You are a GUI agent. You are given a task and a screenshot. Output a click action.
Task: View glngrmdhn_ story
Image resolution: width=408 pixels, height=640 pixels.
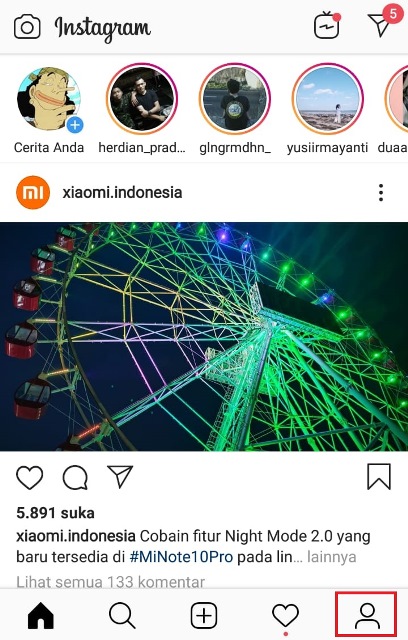[235, 99]
